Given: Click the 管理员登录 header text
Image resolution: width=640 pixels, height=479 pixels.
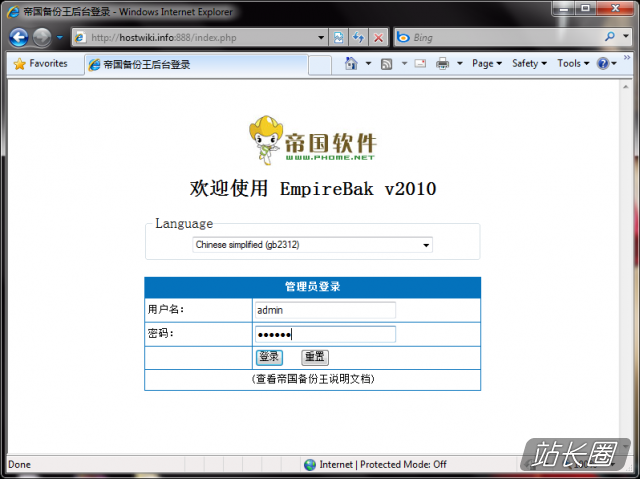Looking at the screenshot, I should [313, 287].
